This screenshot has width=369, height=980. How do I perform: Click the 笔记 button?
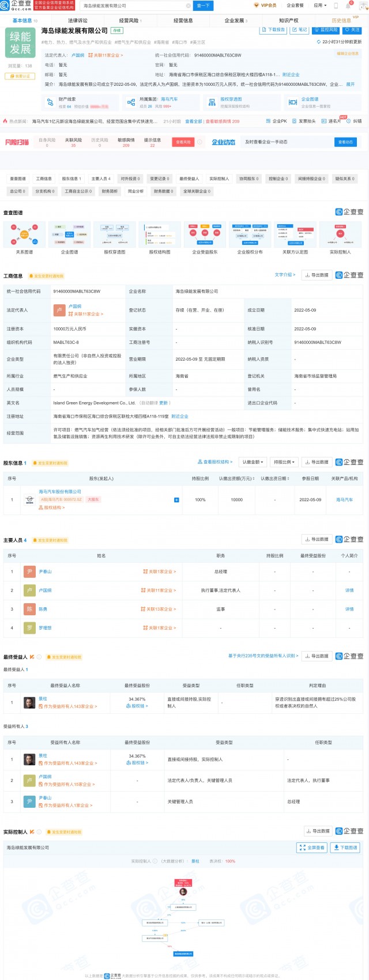coord(300,29)
